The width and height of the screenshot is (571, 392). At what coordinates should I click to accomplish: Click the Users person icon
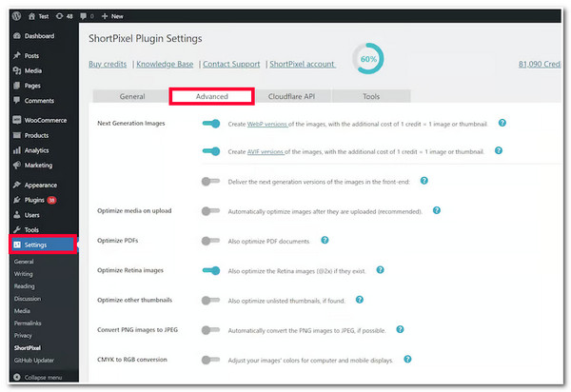tap(17, 215)
